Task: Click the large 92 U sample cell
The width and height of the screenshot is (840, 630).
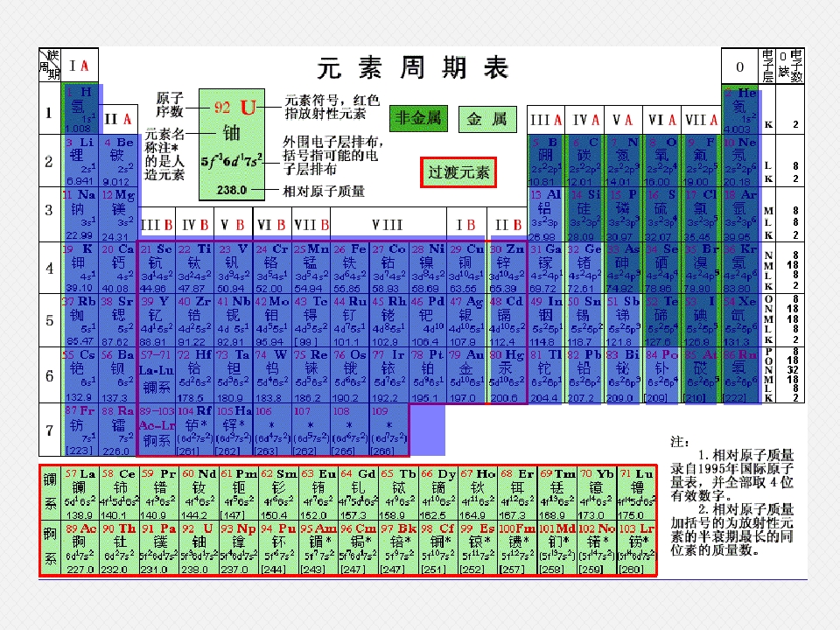Action: pos(231,144)
